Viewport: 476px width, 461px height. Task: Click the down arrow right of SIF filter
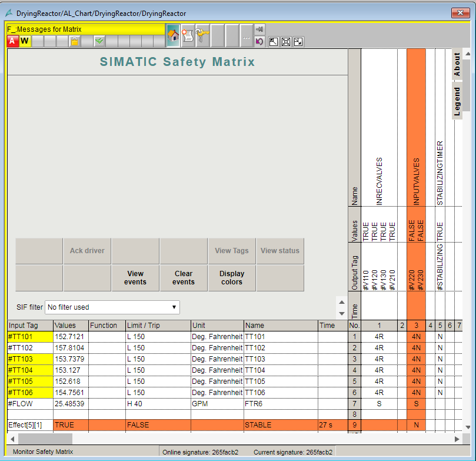click(x=342, y=313)
